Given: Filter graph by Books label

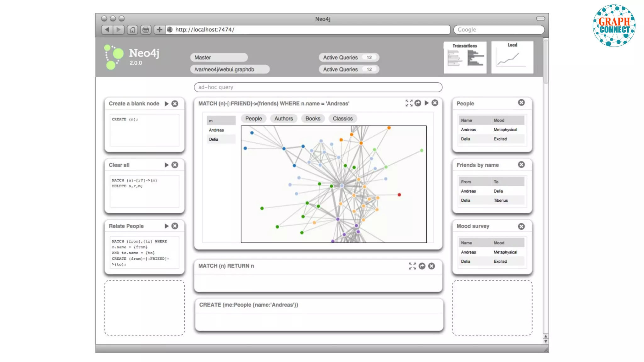Looking at the screenshot, I should (x=313, y=118).
